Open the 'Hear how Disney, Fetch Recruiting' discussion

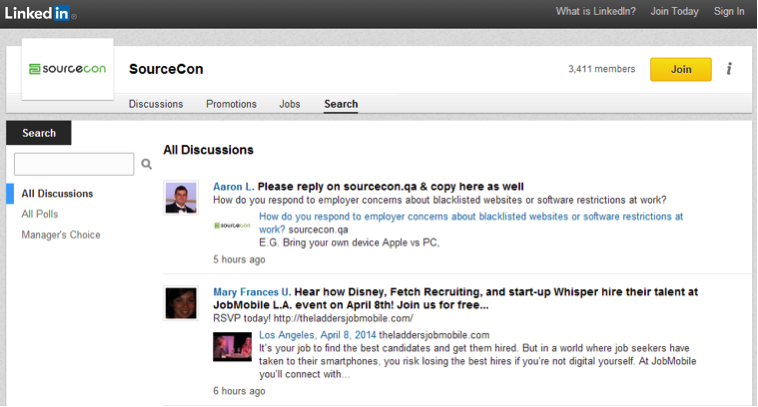(455, 298)
